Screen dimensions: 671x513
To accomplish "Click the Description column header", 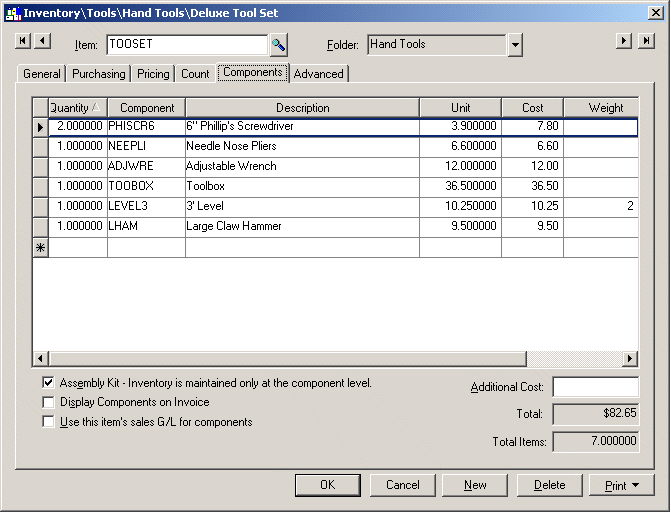I will 303,107.
